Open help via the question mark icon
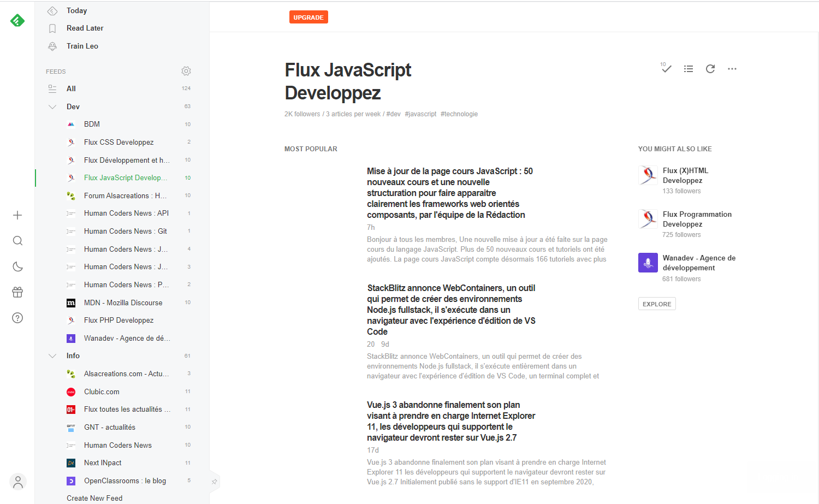The image size is (819, 504). tap(17, 318)
